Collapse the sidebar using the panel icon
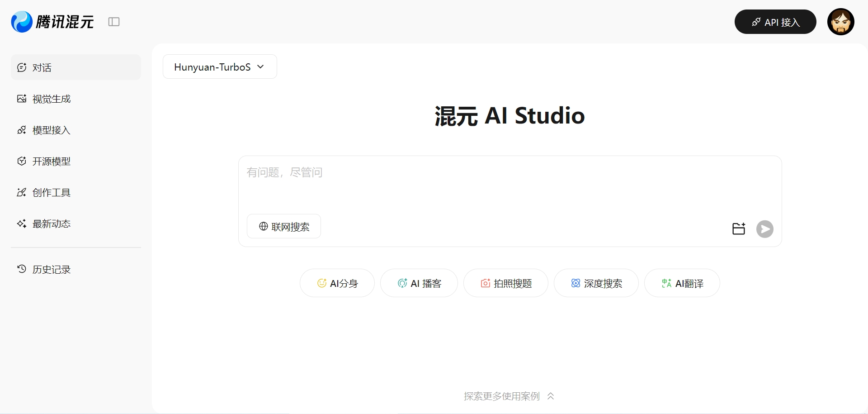This screenshot has width=868, height=414. click(x=114, y=22)
